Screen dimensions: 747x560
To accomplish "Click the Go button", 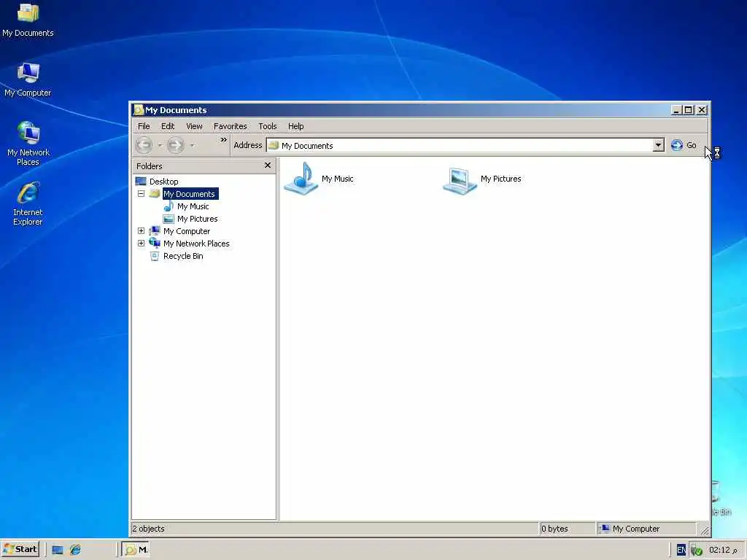I will (684, 145).
